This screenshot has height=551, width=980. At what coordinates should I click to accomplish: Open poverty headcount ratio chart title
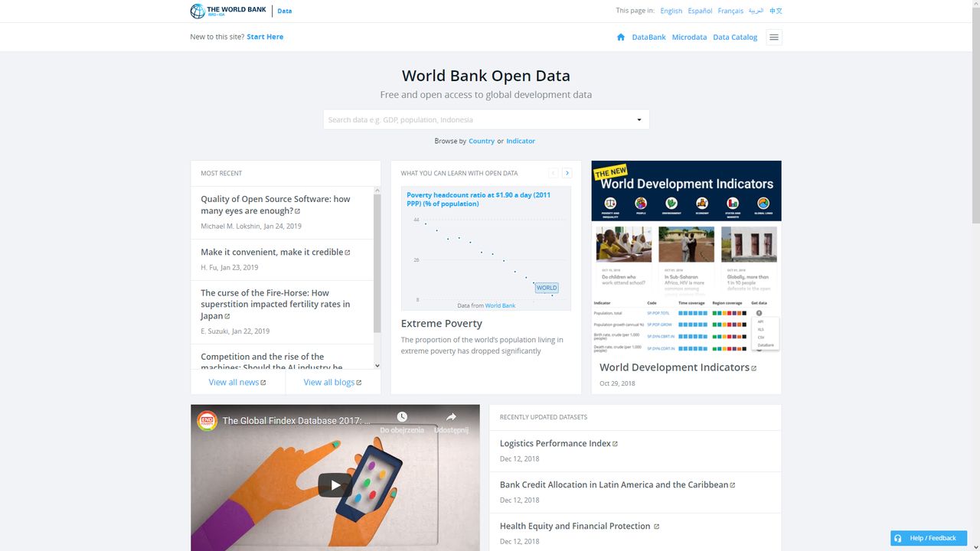pos(479,199)
